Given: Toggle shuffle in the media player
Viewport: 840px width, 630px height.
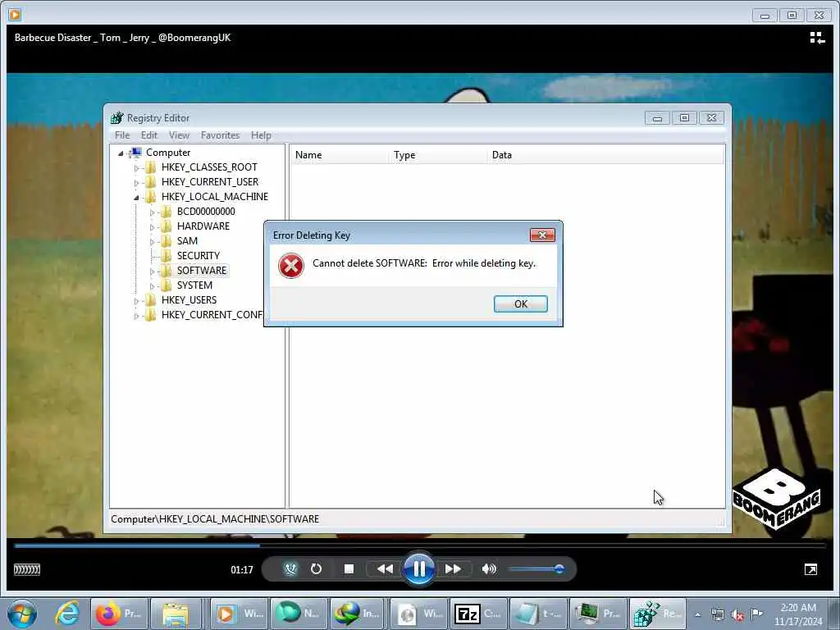Looking at the screenshot, I should pyautogui.click(x=290, y=569).
